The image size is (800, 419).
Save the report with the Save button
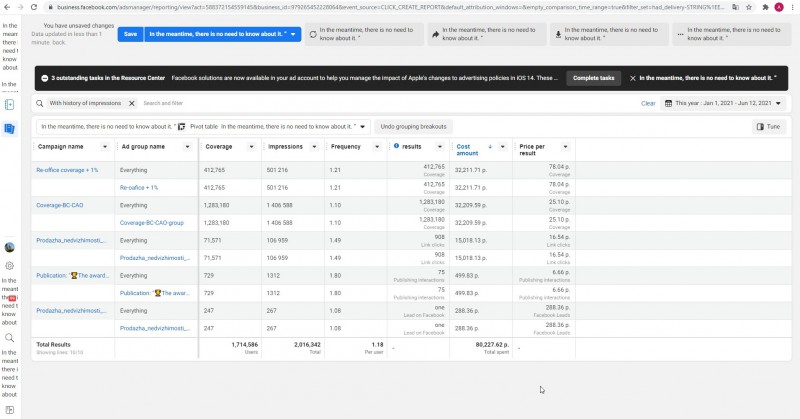point(131,34)
